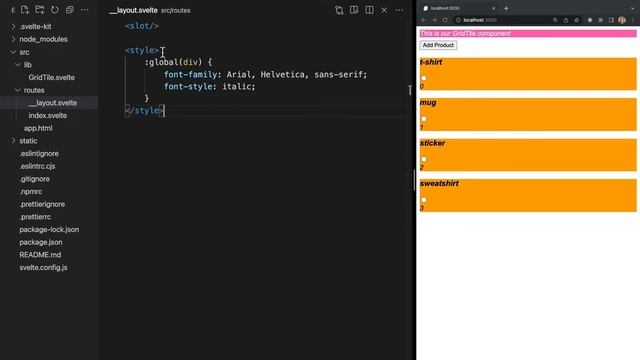The image size is (640, 360).
Task: Open README.md file
Action: pos(40,254)
